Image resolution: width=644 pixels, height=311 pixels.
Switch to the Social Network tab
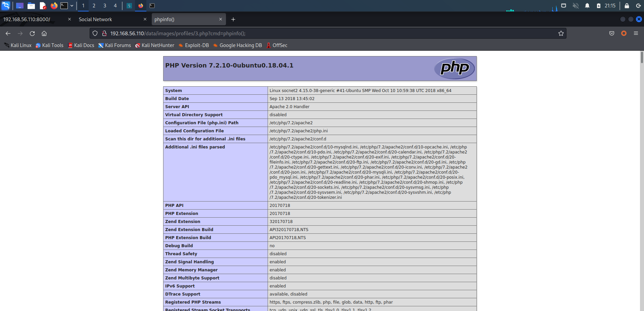(x=112, y=19)
